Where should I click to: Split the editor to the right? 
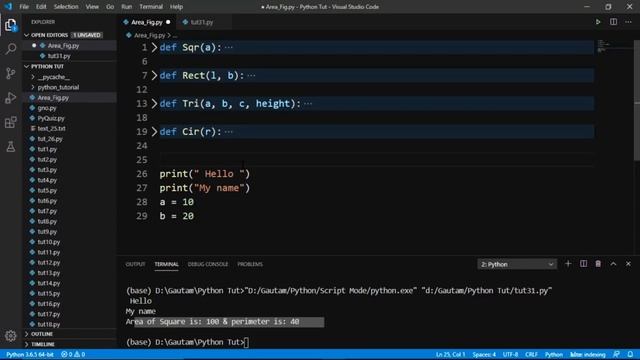[613, 22]
